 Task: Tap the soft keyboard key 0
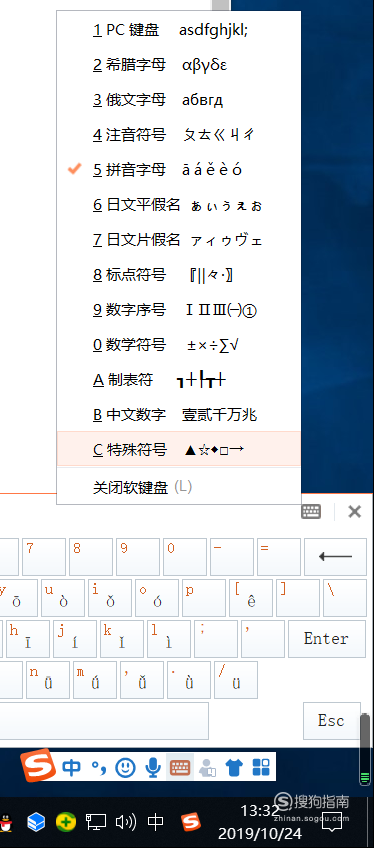pos(185,556)
